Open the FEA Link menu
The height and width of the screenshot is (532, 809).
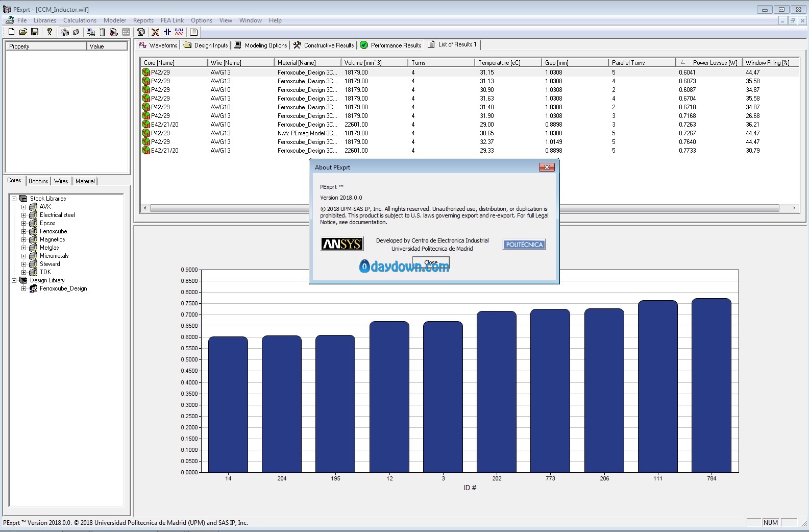pyautogui.click(x=172, y=20)
